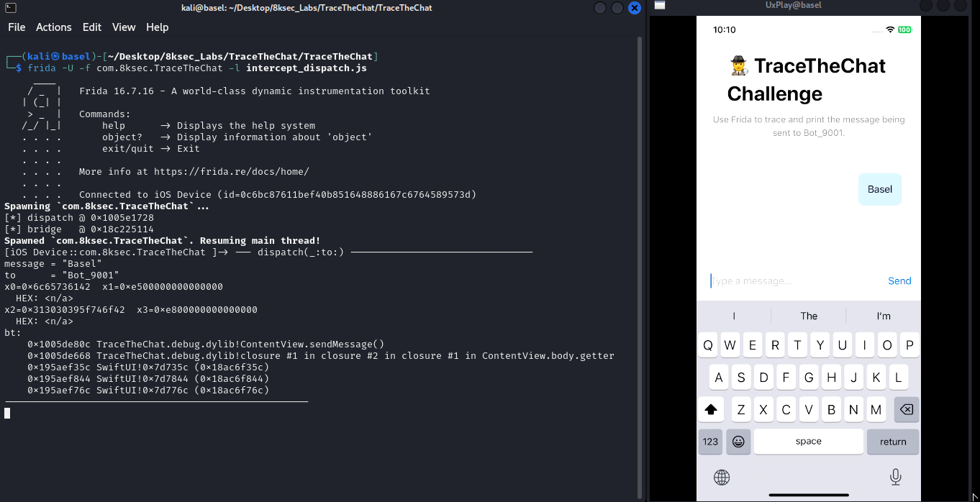This screenshot has width=980, height=502.
Task: Click the intercept_dispatch.js filename in command
Action: pyautogui.click(x=307, y=68)
